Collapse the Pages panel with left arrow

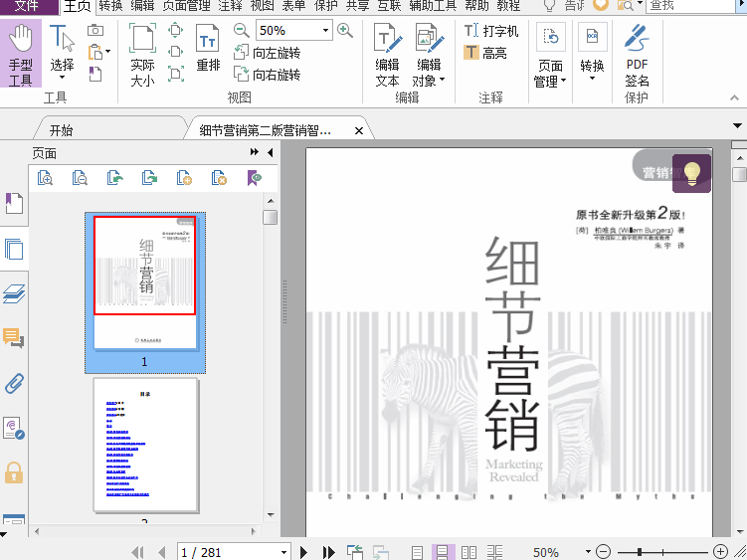[271, 152]
